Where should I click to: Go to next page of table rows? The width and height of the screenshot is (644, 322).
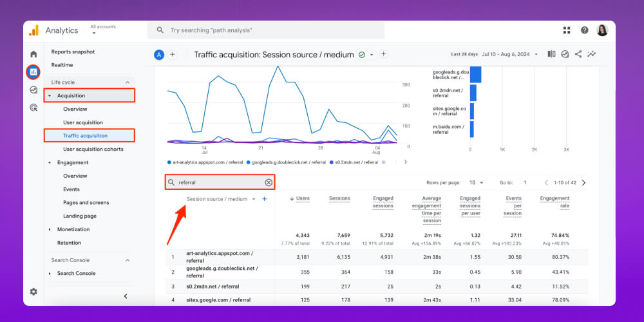point(584,183)
